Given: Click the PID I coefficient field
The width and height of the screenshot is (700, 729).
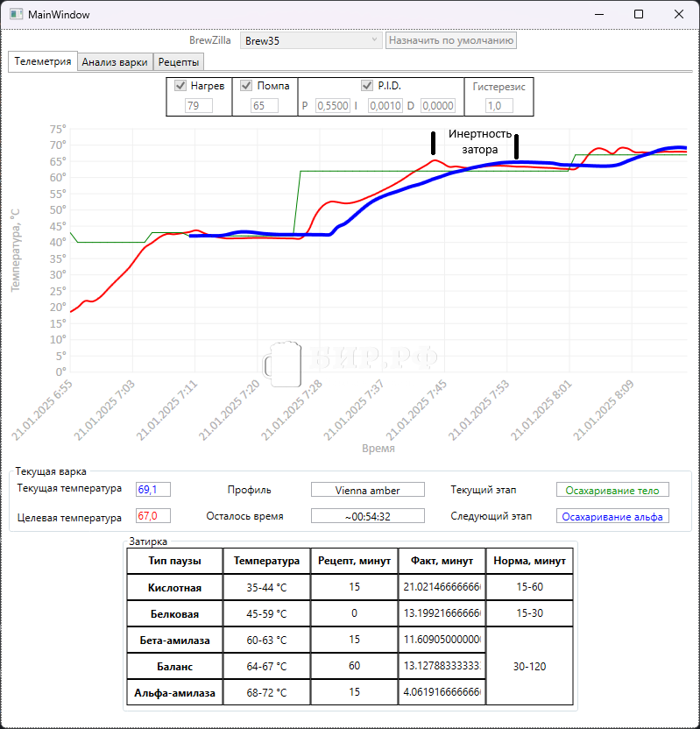Looking at the screenshot, I should [385, 105].
